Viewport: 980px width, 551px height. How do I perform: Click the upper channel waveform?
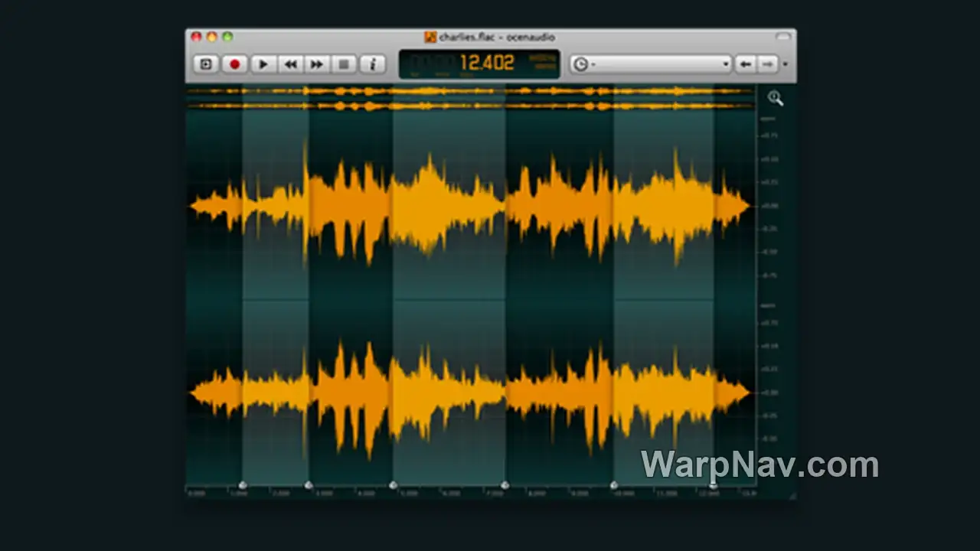pos(471,206)
